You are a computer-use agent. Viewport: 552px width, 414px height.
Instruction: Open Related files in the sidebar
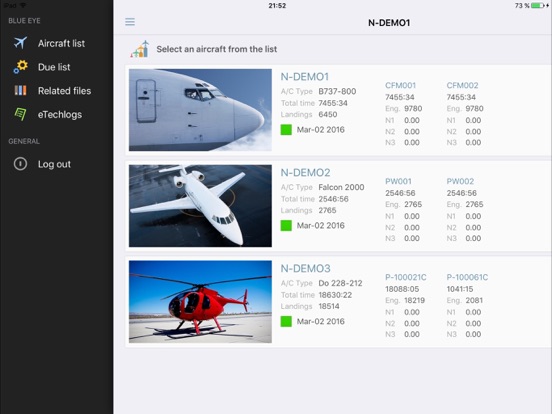(x=64, y=91)
